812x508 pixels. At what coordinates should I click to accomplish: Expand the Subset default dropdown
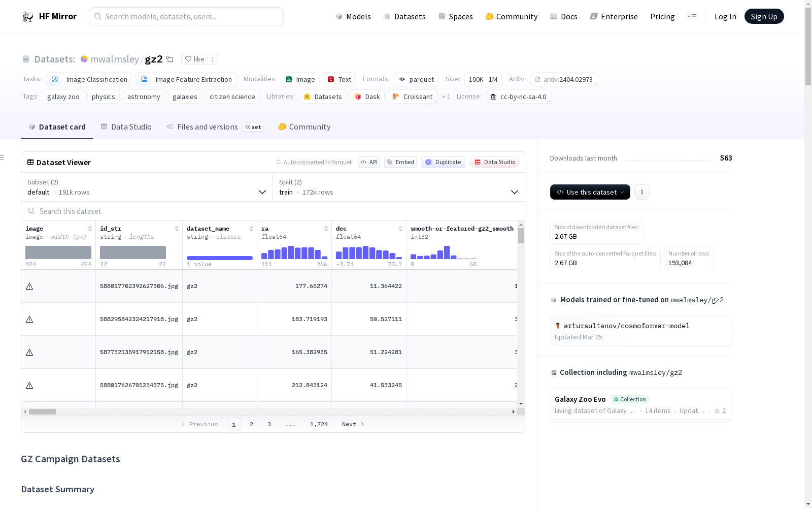147,187
